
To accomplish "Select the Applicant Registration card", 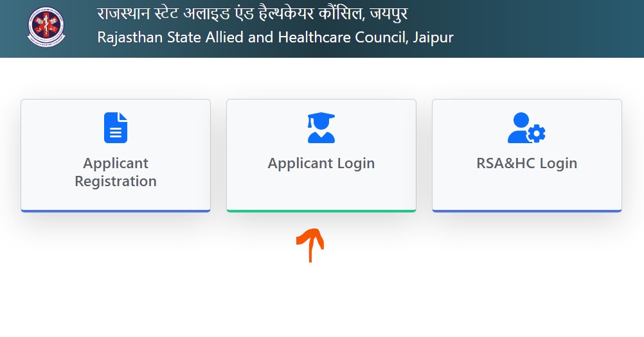I will [116, 156].
